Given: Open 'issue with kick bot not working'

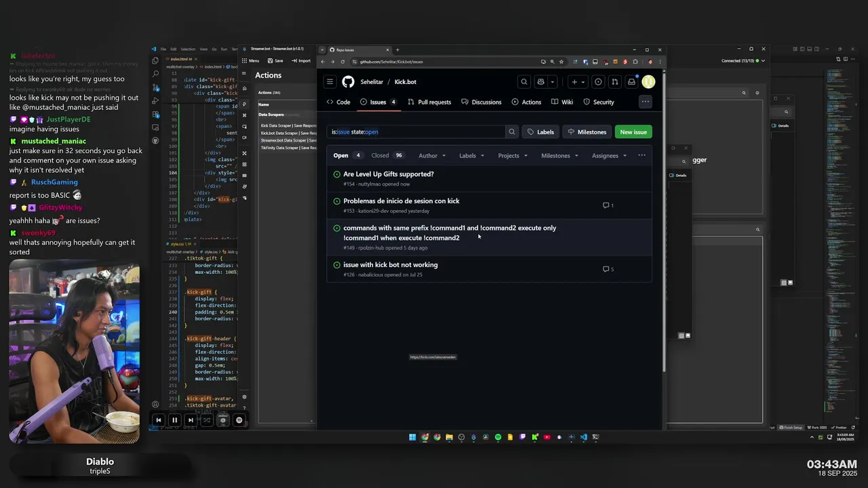Looking at the screenshot, I should point(391,265).
